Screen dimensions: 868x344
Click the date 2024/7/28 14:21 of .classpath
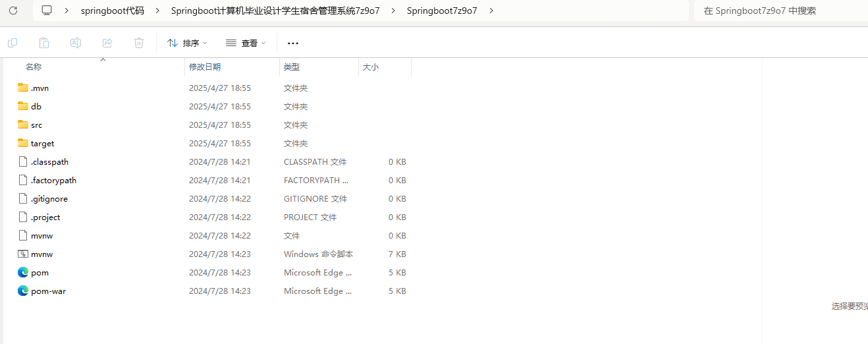click(219, 161)
